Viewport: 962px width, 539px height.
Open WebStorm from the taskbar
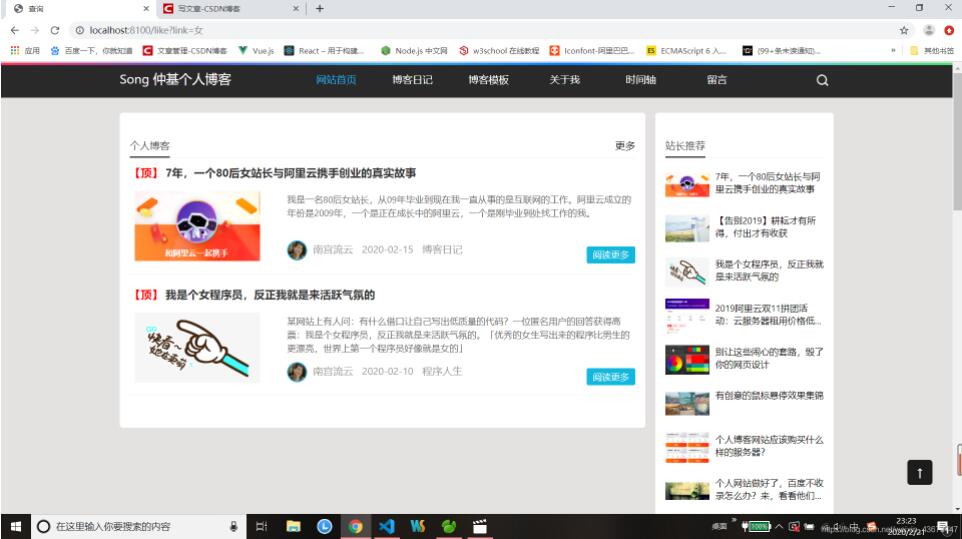[x=418, y=526]
